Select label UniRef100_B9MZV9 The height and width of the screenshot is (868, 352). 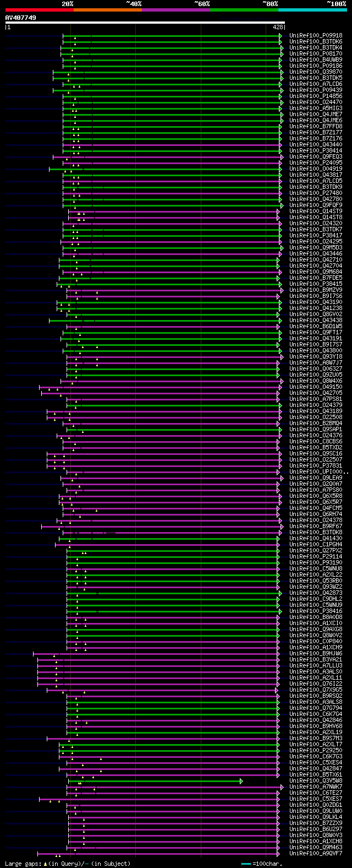[x=316, y=290]
